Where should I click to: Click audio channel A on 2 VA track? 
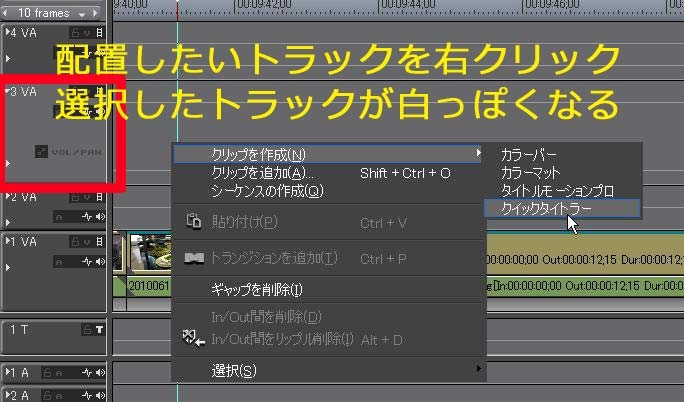59,217
